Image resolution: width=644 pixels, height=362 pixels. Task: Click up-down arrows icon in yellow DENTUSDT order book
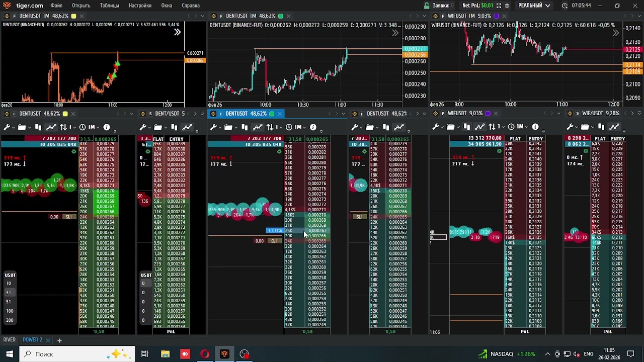pos(63,127)
